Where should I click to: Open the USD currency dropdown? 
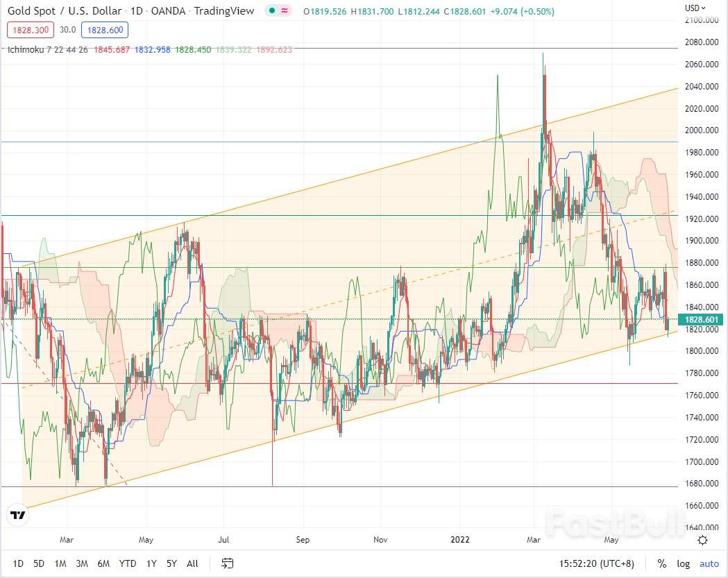[695, 8]
